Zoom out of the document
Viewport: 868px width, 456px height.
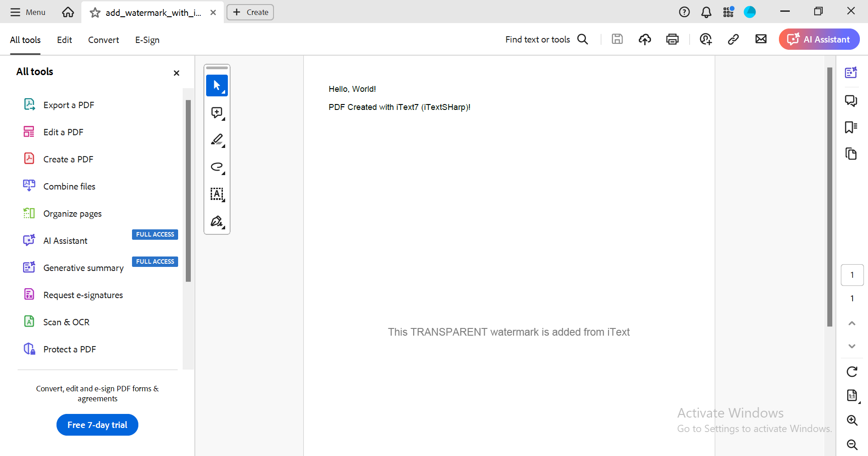852,444
